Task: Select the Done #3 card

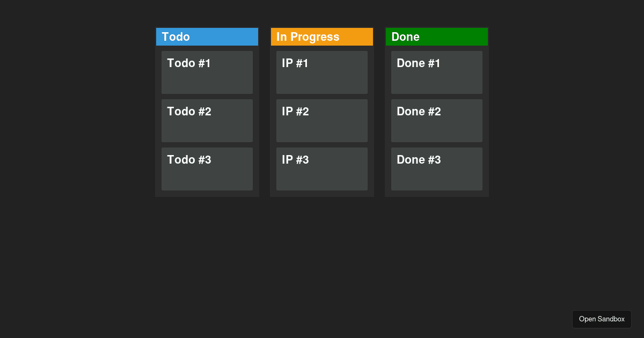Action: point(436,168)
